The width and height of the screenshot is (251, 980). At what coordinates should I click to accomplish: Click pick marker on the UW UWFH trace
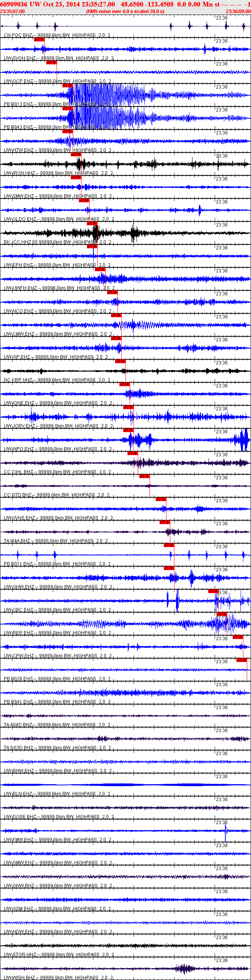coord(100,269)
